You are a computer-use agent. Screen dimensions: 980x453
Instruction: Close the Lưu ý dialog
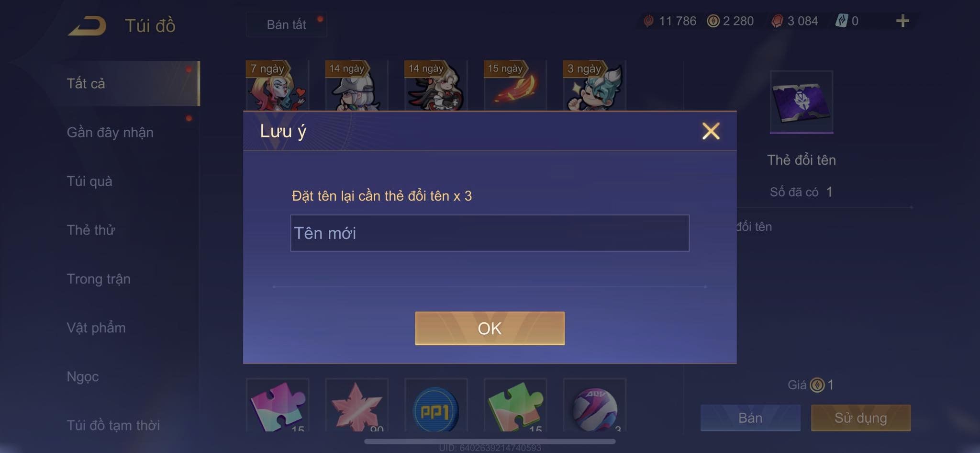click(711, 131)
